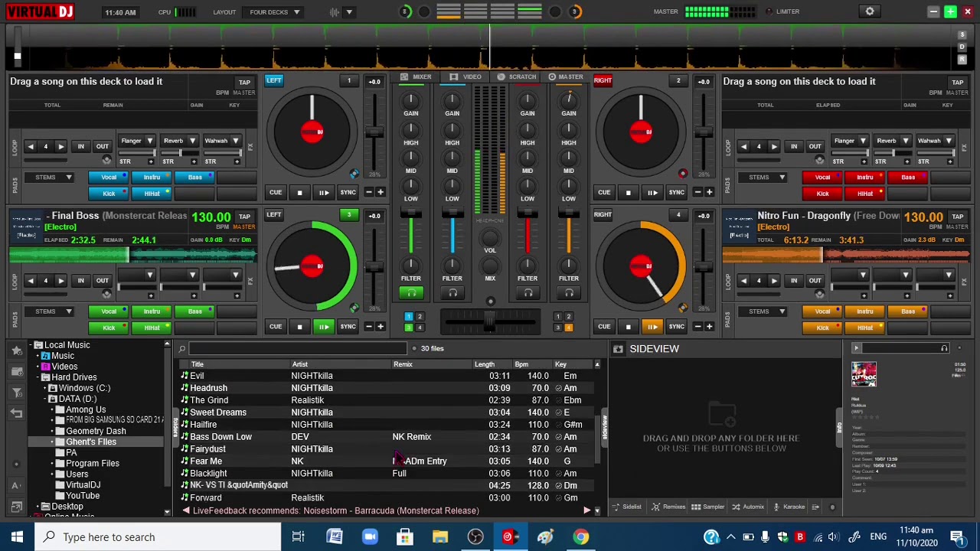This screenshot has width=980, height=551.
Task: Click the search magnifier icon in browser
Action: 182,349
